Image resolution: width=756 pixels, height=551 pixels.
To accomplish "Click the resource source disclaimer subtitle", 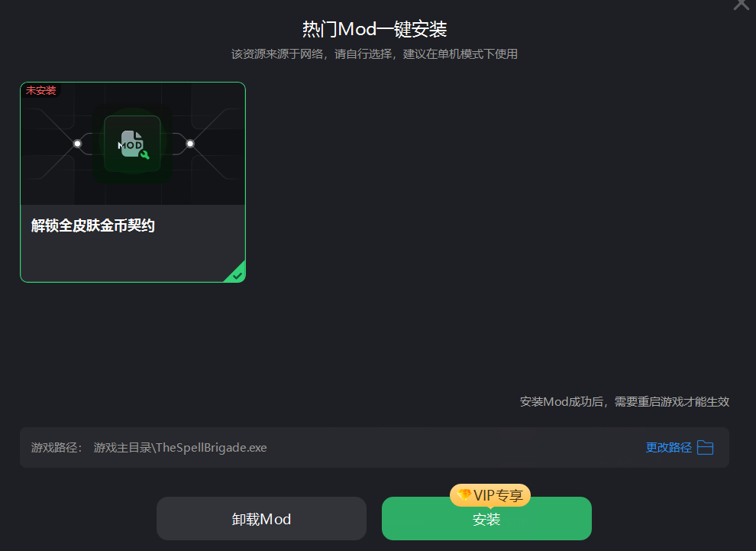I will [x=375, y=54].
